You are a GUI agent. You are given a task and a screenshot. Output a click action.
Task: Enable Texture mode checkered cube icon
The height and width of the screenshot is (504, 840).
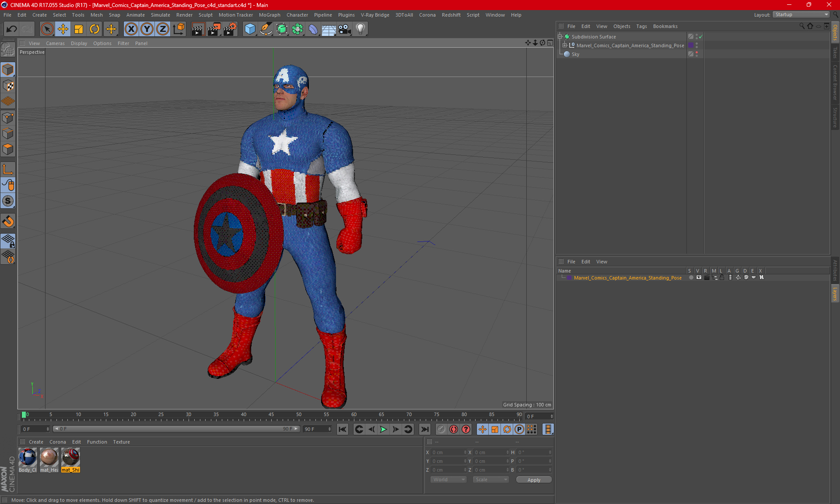click(8, 86)
